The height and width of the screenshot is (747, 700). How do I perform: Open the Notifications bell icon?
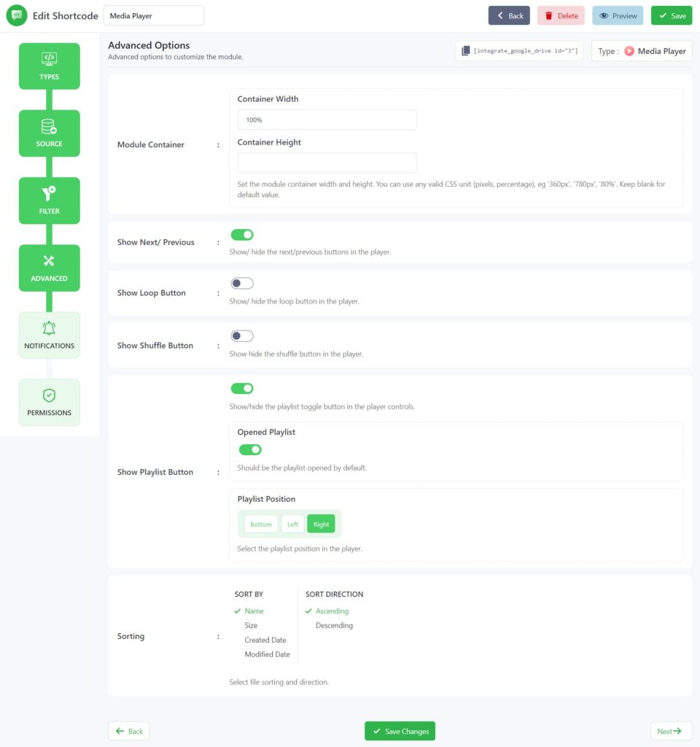(x=49, y=328)
